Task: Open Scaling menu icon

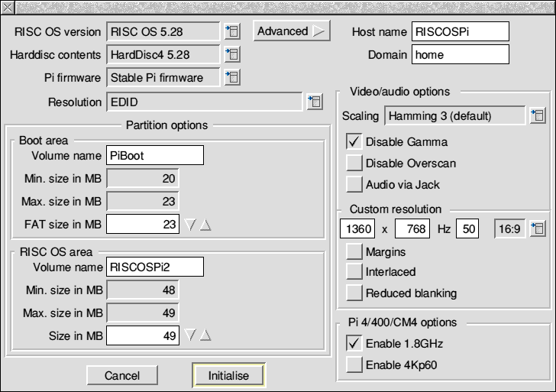Action: tap(538, 115)
